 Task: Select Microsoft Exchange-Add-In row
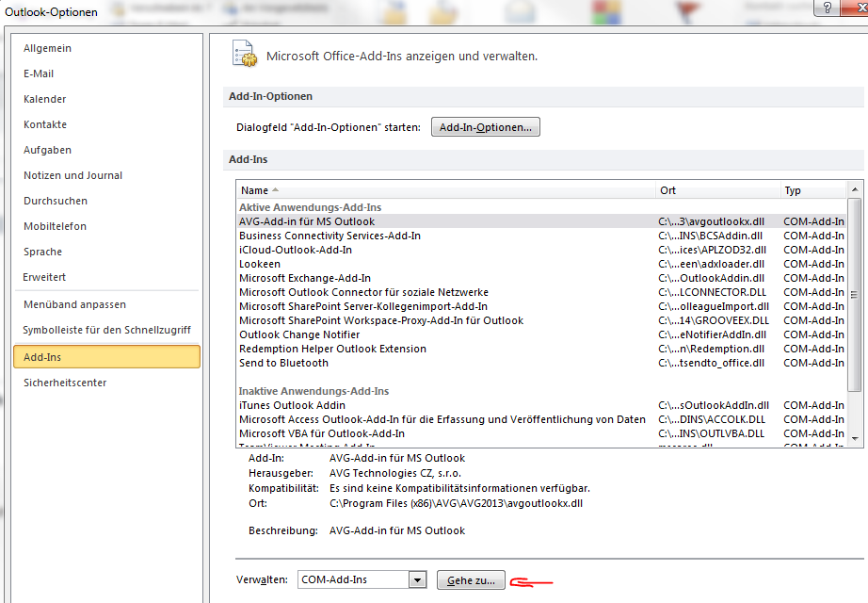pyautogui.click(x=541, y=278)
